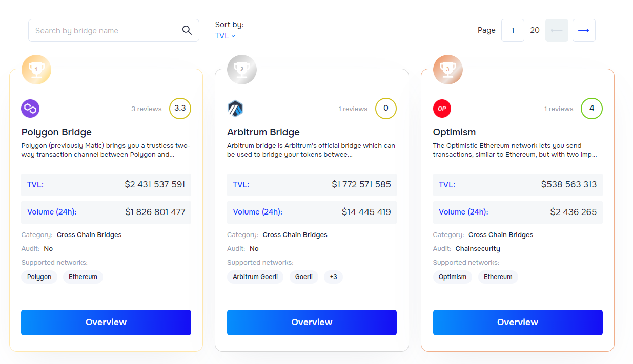633x364 pixels.
Task: Click the search magnifier icon
Action: click(x=187, y=31)
